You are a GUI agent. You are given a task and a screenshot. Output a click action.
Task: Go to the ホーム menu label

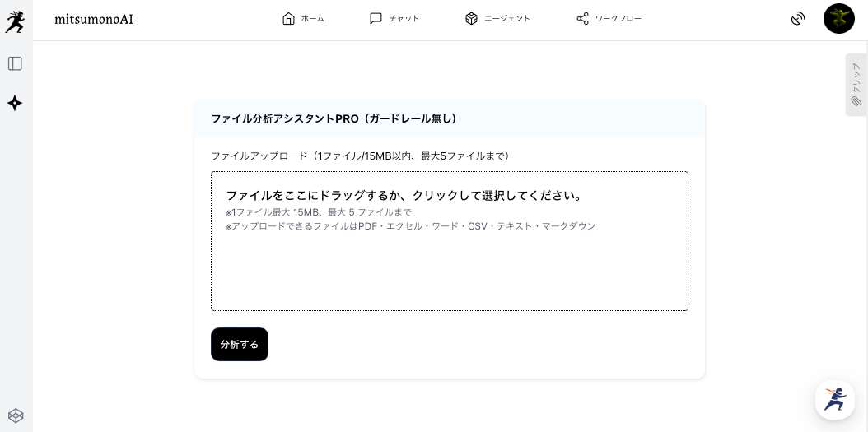pos(312,18)
